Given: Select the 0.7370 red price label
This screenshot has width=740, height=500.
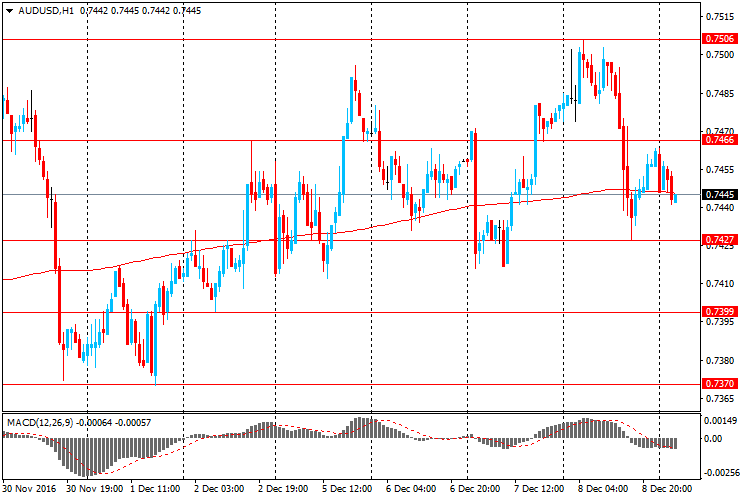Looking at the screenshot, I should click(721, 384).
